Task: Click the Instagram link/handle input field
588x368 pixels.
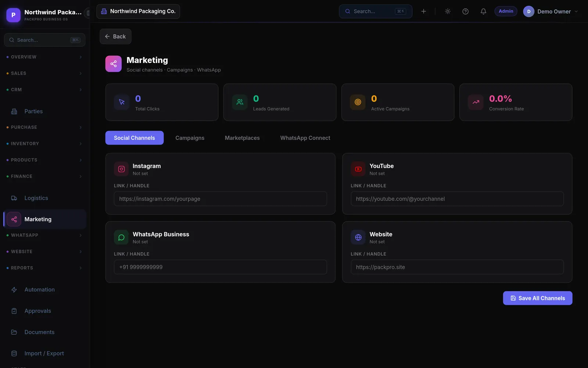Action: point(220,199)
